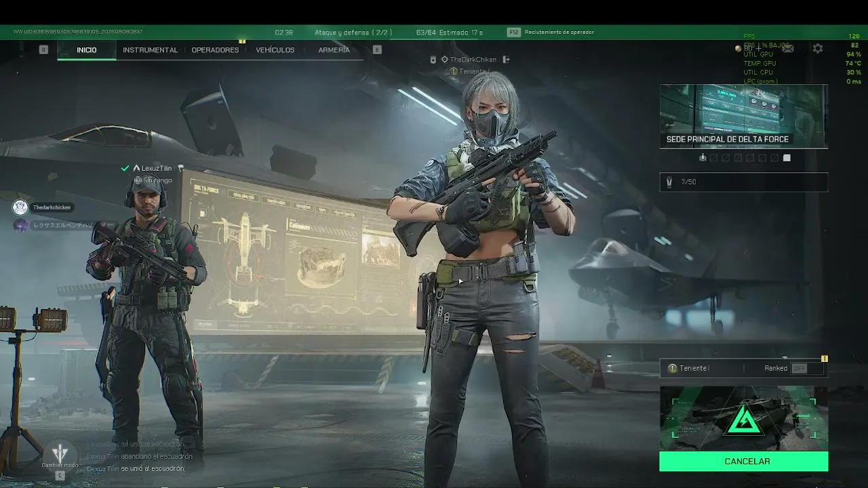
Task: Click the 63/64 Estimado: 17 s status
Action: pyautogui.click(x=450, y=32)
